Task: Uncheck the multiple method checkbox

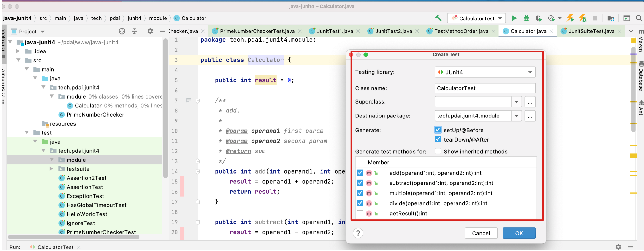Action: [360, 193]
